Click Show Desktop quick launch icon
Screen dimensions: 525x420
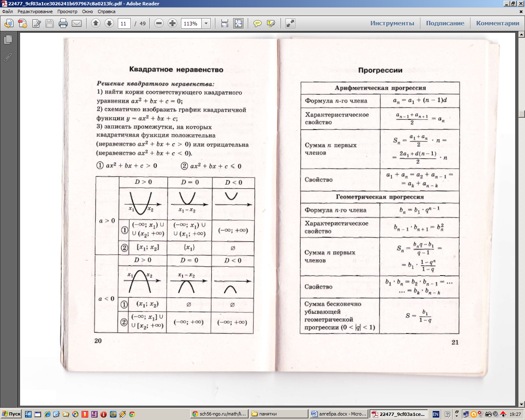click(37, 414)
